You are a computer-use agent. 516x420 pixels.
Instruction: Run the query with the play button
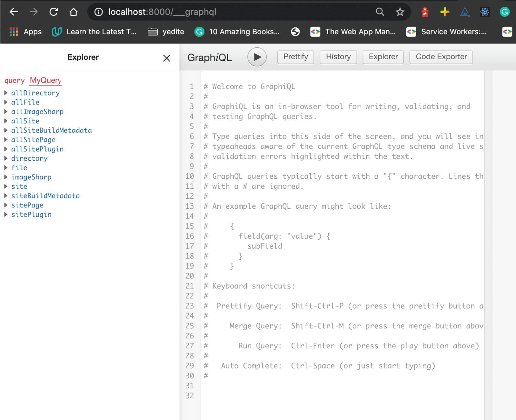[x=257, y=57]
